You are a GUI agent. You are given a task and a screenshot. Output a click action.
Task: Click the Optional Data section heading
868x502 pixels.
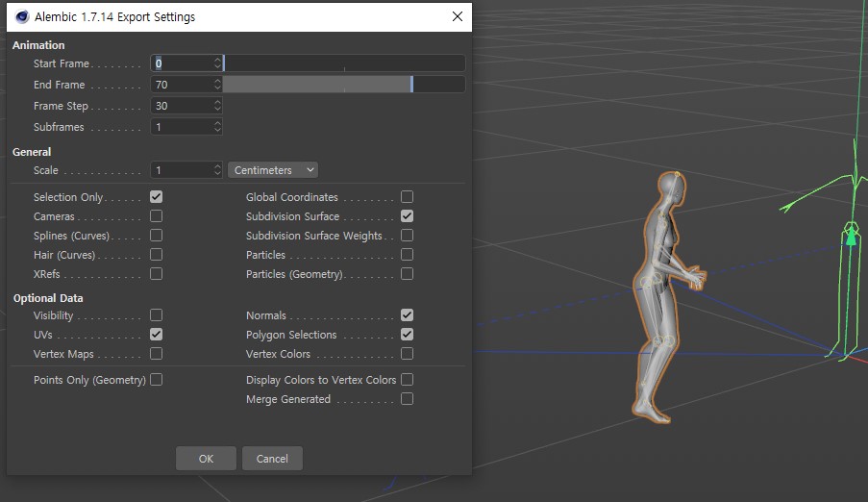tap(48, 298)
